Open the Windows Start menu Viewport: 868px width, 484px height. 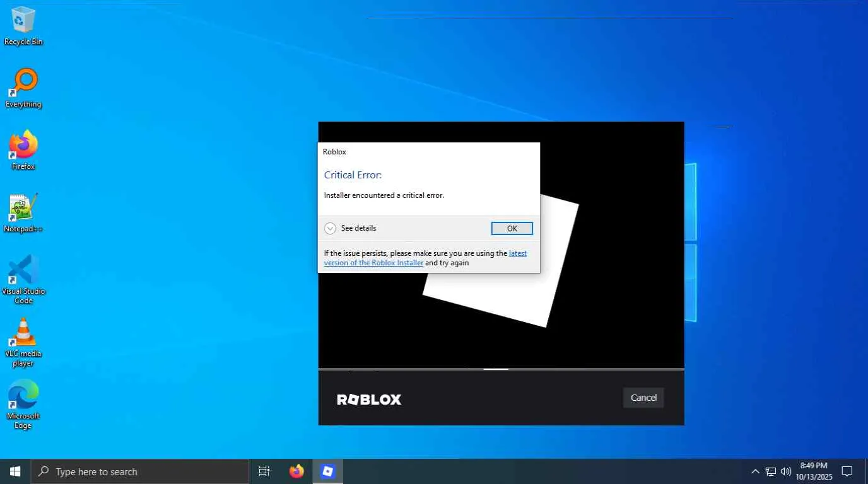[15, 471]
